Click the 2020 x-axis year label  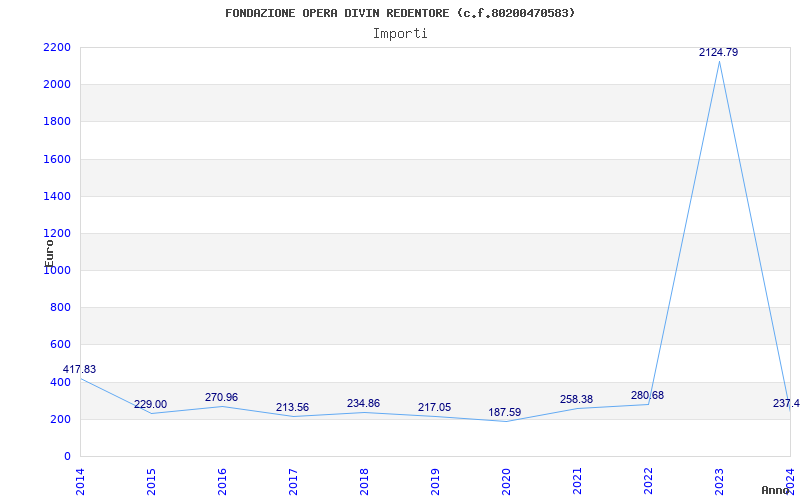[506, 481]
